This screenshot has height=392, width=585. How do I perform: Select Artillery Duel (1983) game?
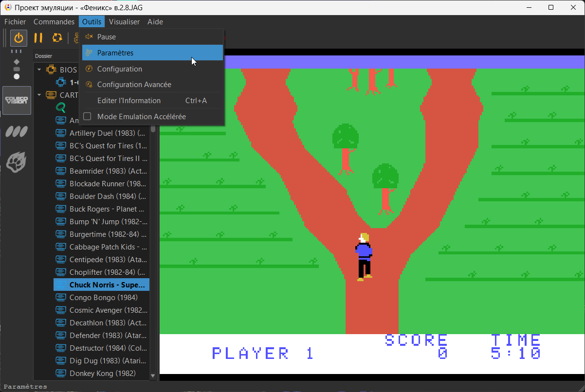(x=108, y=133)
